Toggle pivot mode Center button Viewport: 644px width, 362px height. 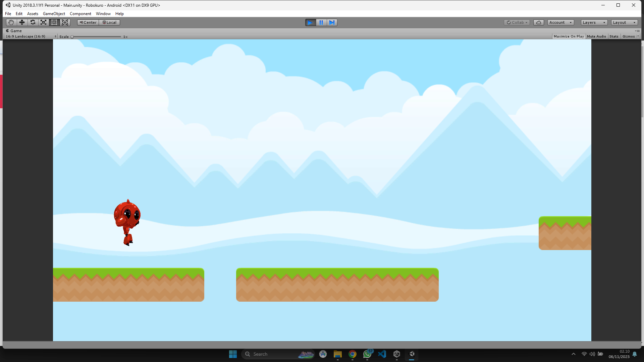(x=88, y=22)
